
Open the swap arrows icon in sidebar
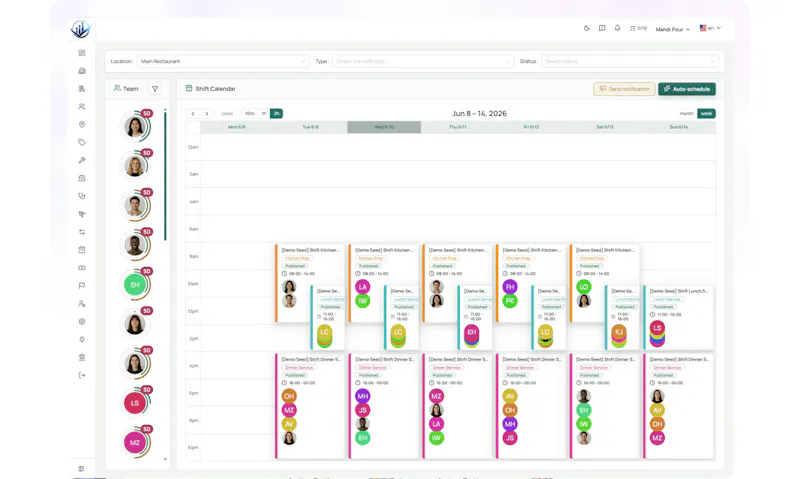coord(82,232)
